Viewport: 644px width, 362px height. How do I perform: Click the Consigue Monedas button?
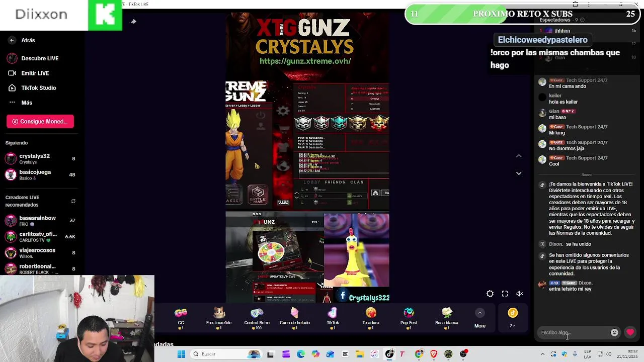[40, 121]
